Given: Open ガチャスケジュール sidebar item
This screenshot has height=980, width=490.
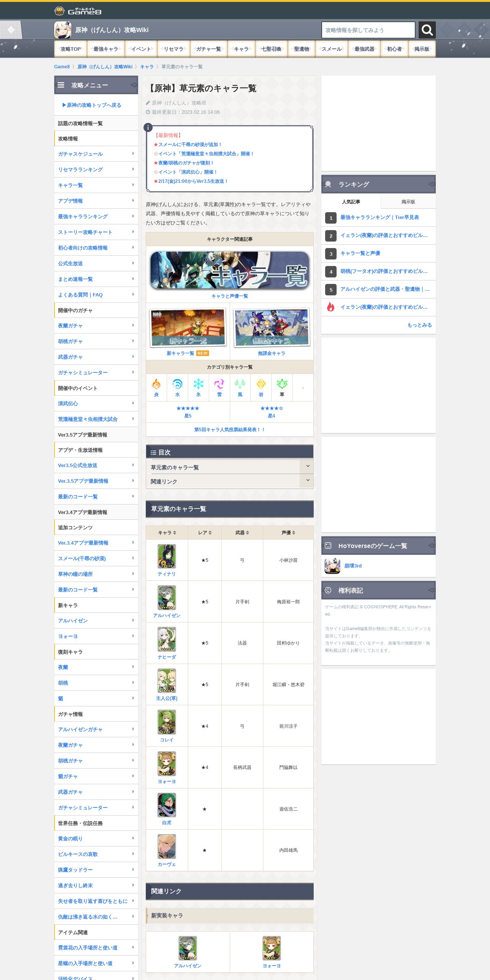Looking at the screenshot, I should (96, 154).
